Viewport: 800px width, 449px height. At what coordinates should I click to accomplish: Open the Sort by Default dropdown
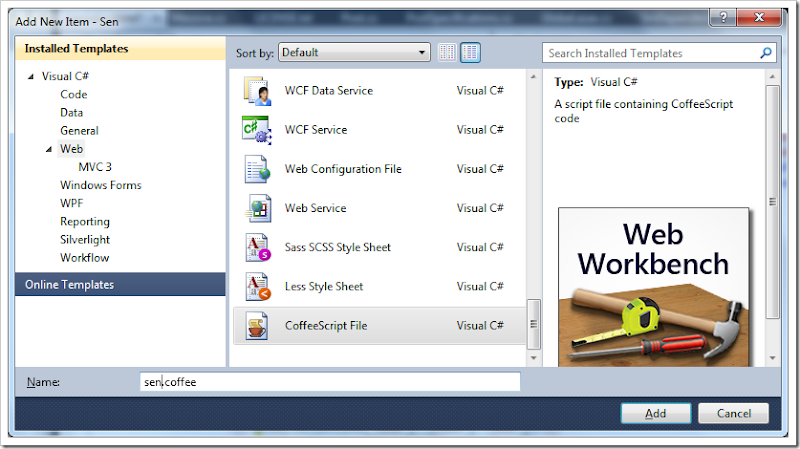[354, 53]
